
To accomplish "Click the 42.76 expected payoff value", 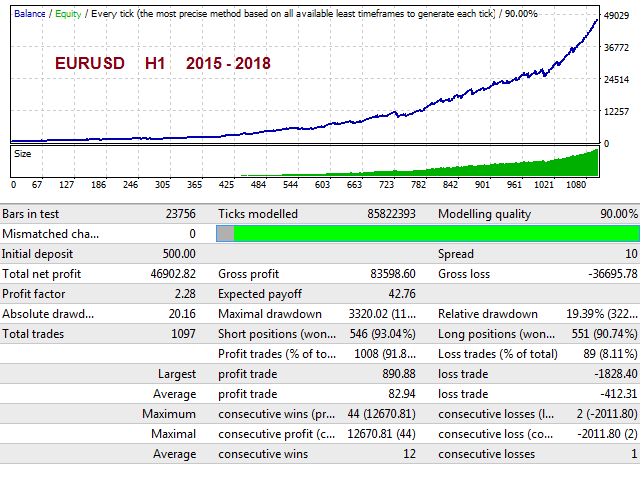I will 402,294.
